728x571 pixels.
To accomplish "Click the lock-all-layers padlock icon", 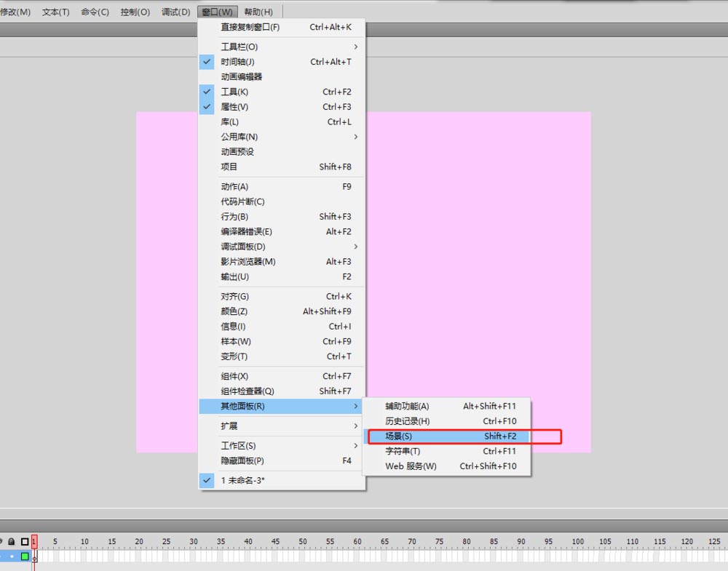I will pos(12,541).
